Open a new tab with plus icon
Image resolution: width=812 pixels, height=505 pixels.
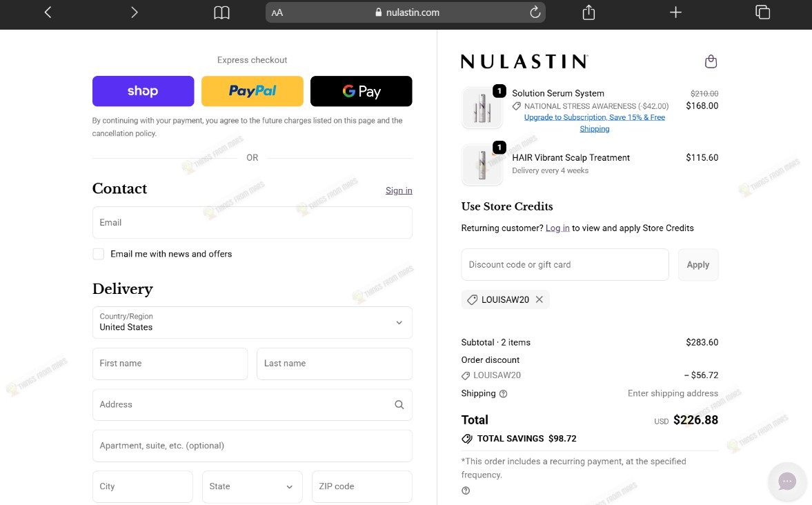click(x=675, y=12)
